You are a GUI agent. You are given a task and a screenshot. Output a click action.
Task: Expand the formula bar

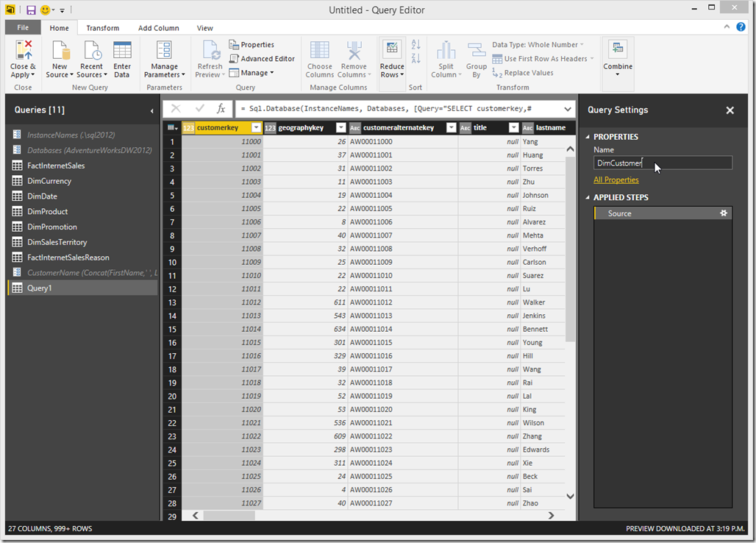coord(568,109)
